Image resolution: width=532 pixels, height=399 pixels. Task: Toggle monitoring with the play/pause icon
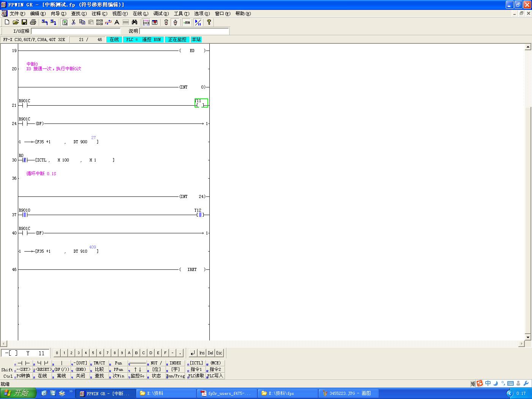pos(198,22)
